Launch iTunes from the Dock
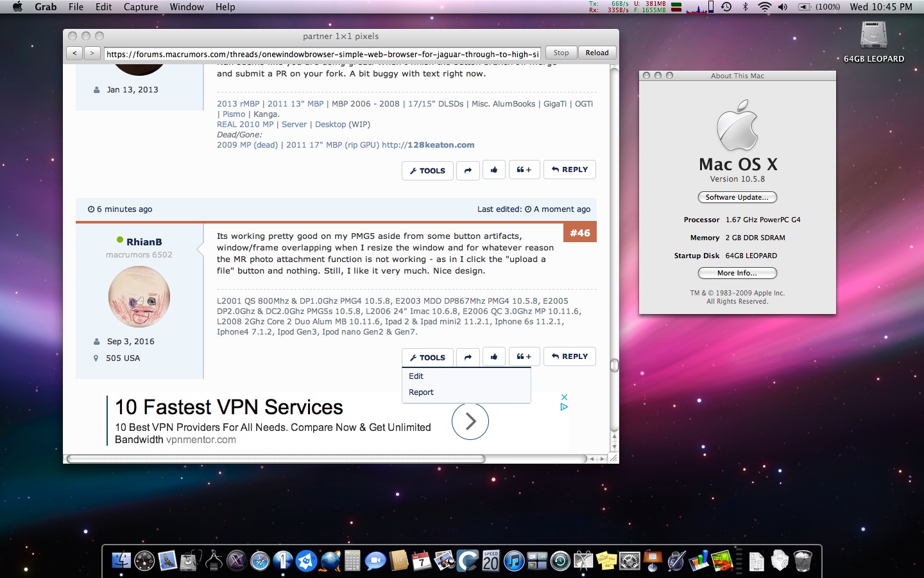Image resolution: width=924 pixels, height=578 pixels. coord(514,561)
